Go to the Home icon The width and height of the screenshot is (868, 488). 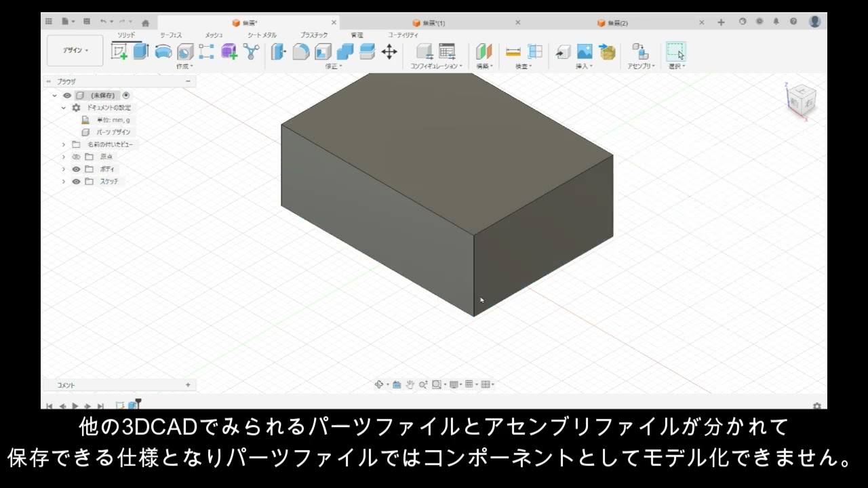tap(145, 22)
